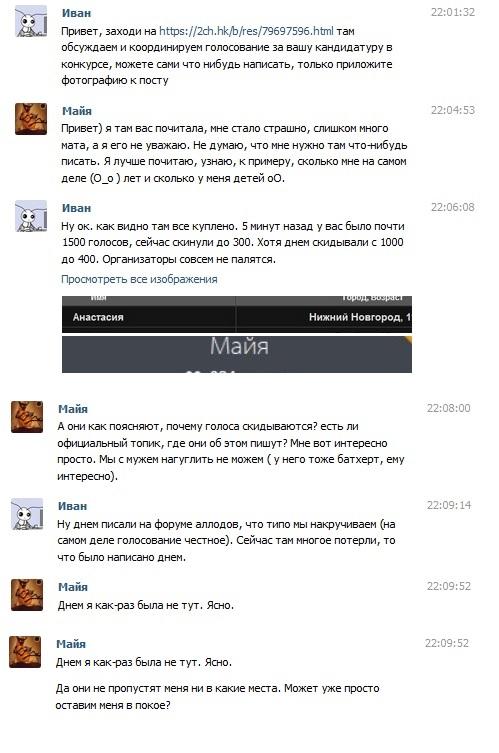Click the bottom Майя avatar next to the last message
499x753 pixels.
tap(25, 652)
